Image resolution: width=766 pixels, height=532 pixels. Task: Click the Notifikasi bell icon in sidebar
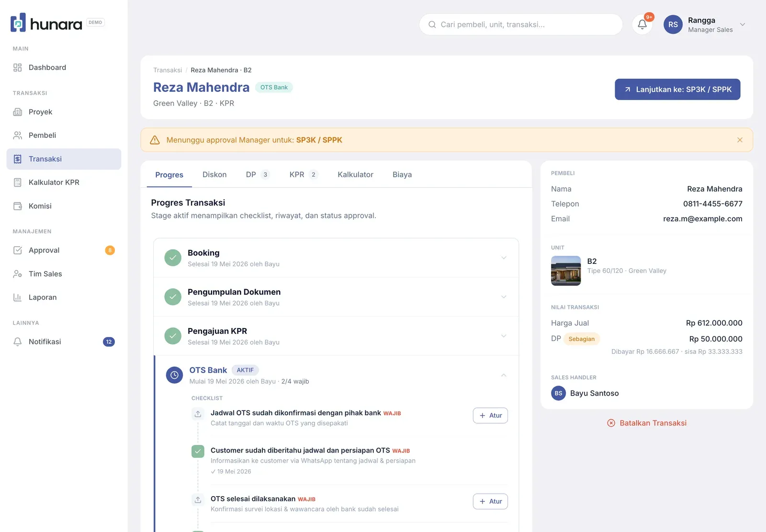point(18,342)
